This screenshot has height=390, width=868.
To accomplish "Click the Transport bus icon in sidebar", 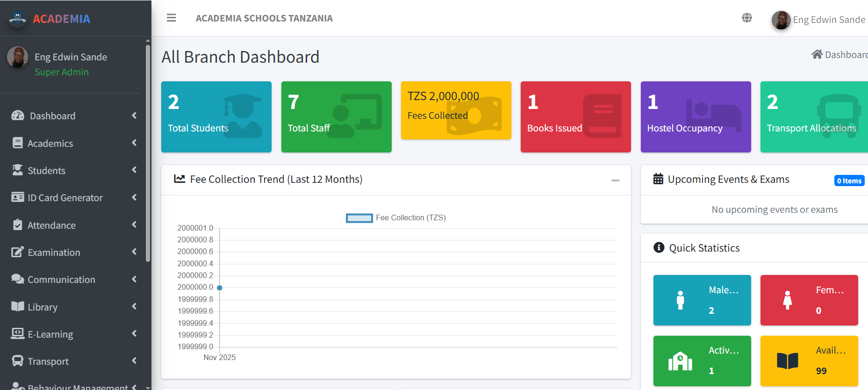I will tap(18, 361).
